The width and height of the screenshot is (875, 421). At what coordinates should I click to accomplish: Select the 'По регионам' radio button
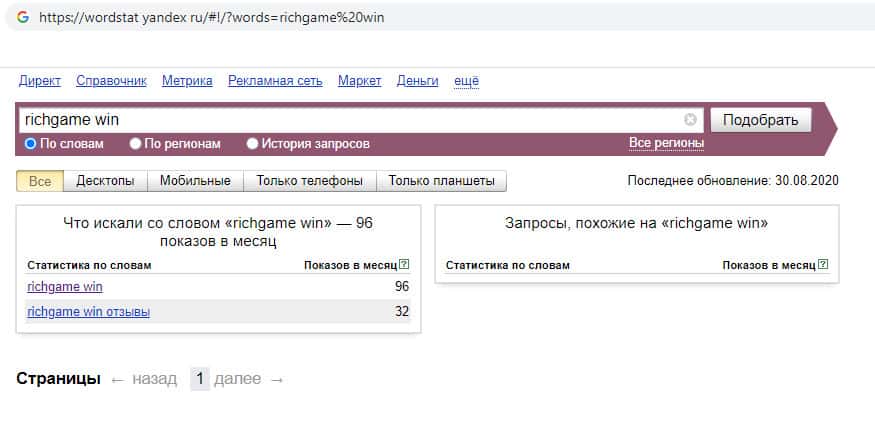135,144
